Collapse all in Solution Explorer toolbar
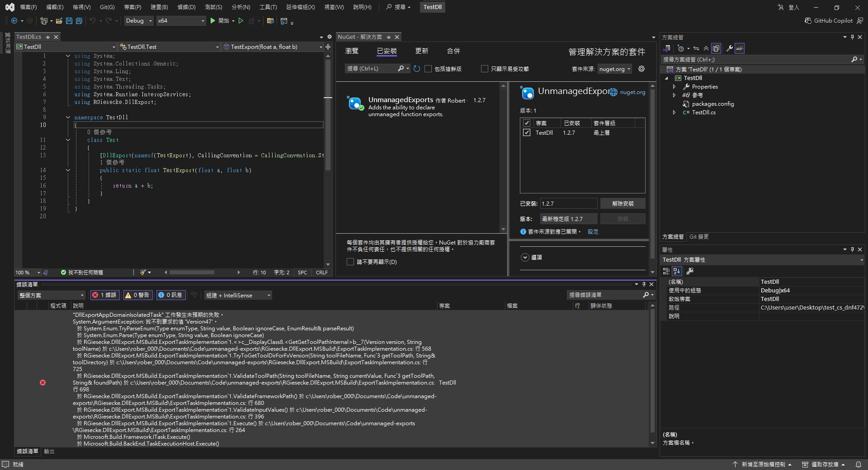Screen dimensions: 868x470 706,48
